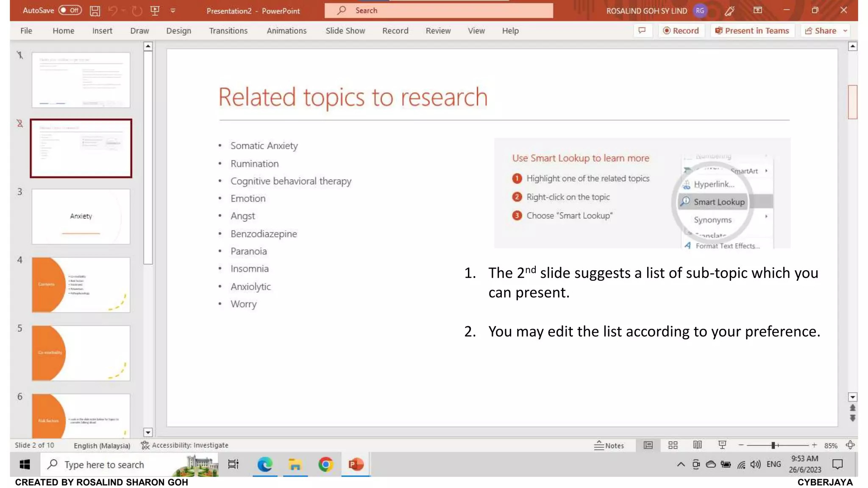Click Present in Teams button
The image size is (868, 488).
pos(752,30)
